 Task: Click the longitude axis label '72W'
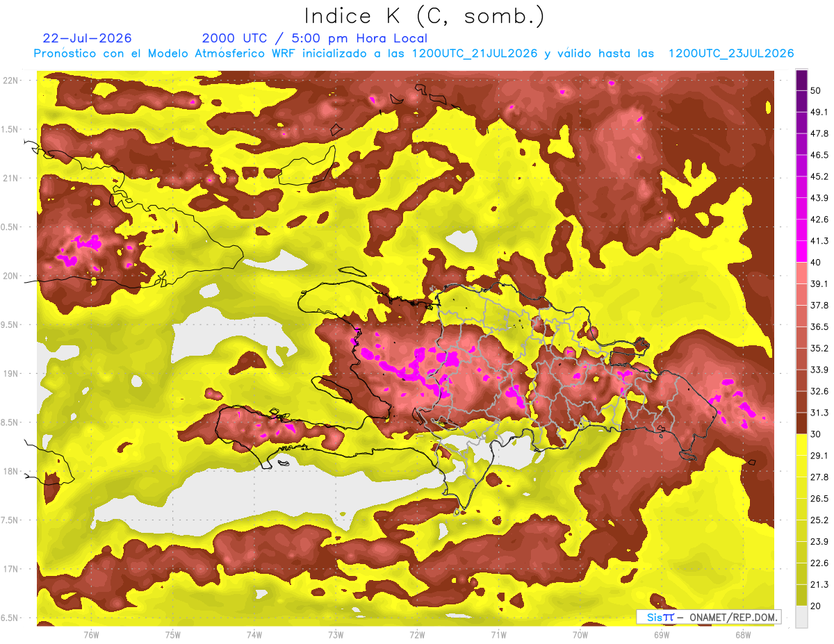[x=417, y=634]
